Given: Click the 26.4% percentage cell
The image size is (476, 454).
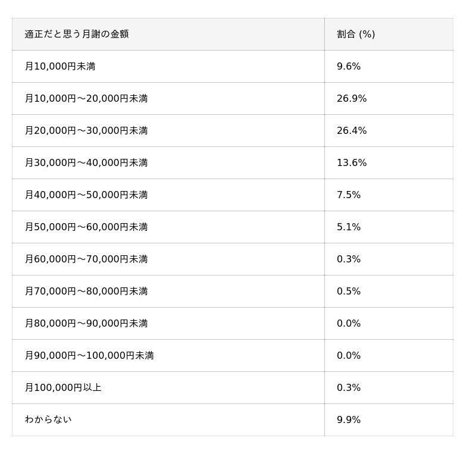Looking at the screenshot, I should [x=352, y=131].
